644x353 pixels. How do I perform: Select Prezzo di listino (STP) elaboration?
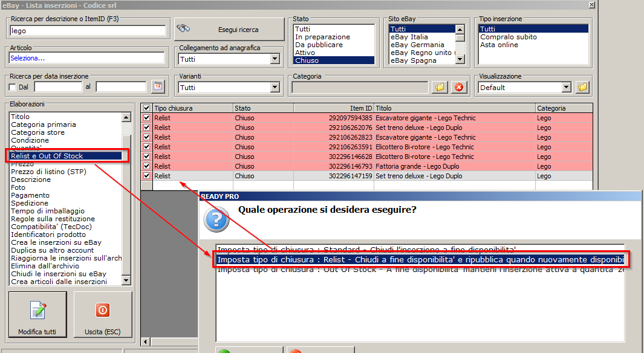(x=66, y=172)
